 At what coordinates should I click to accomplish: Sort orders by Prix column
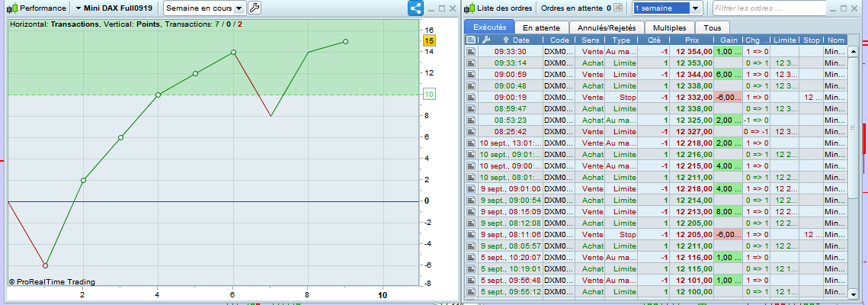pos(691,40)
